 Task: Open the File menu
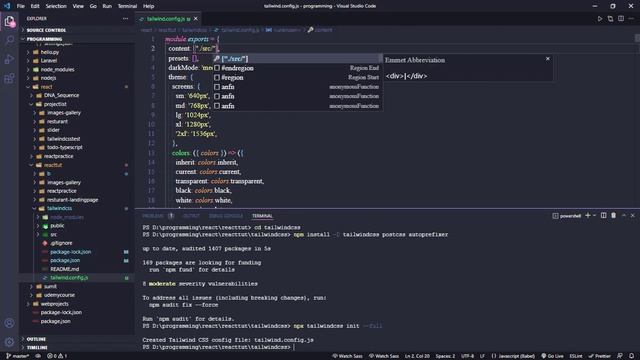coord(20,6)
